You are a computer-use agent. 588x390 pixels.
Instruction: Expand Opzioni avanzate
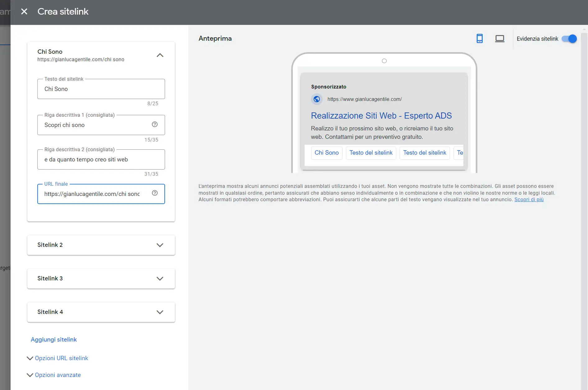[x=54, y=375]
